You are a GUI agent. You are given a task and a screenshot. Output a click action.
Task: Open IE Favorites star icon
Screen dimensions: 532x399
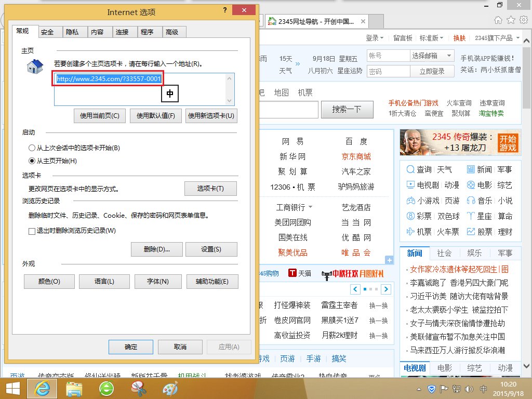tap(511, 20)
